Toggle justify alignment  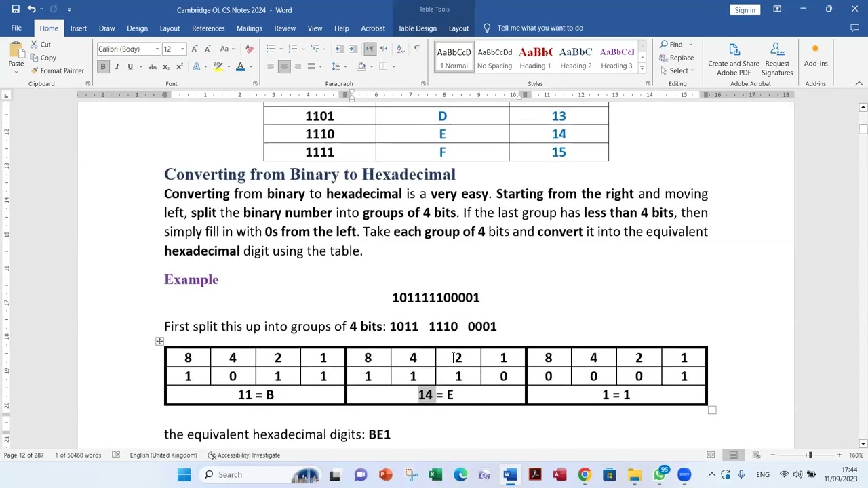[x=311, y=66]
